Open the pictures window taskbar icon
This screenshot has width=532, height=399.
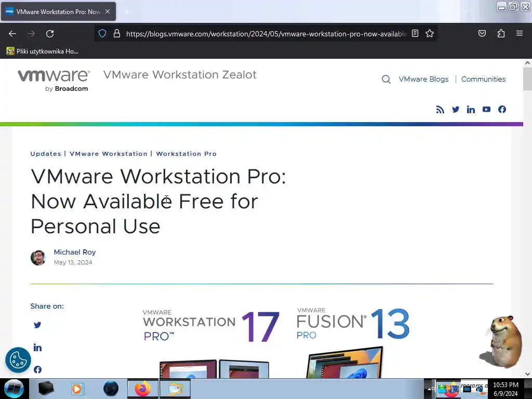[175, 389]
